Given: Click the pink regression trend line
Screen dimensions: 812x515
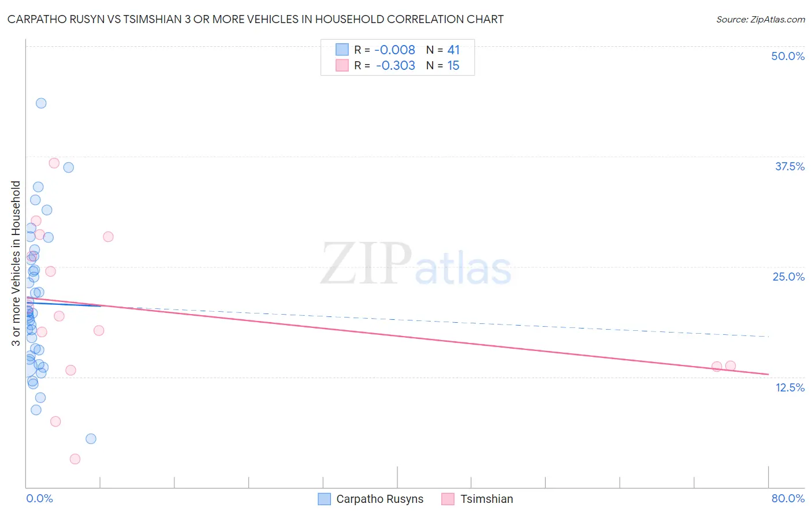Looking at the screenshot, I should point(397,336).
